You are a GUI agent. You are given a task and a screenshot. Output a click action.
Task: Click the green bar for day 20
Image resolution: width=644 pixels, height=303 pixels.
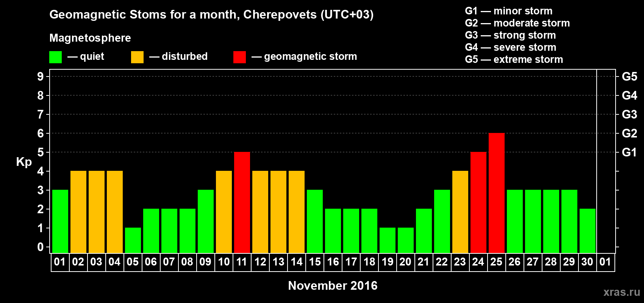(x=406, y=241)
